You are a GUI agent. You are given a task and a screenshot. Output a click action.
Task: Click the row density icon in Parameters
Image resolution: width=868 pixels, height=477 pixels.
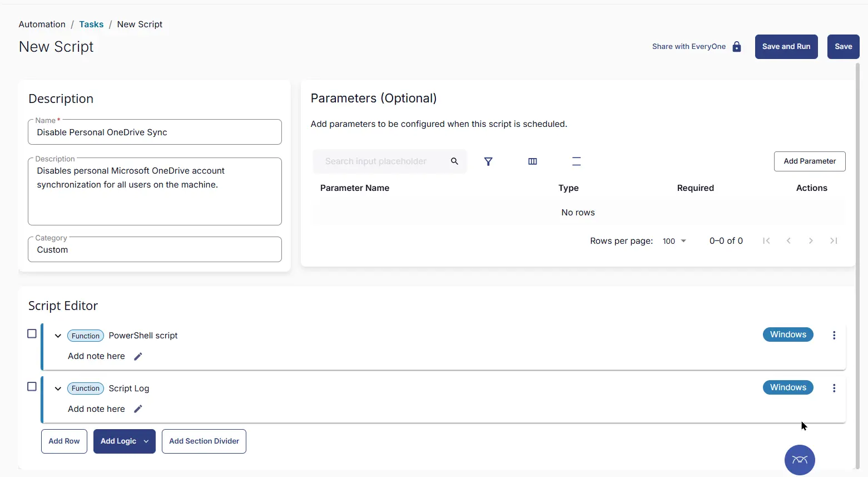click(577, 161)
